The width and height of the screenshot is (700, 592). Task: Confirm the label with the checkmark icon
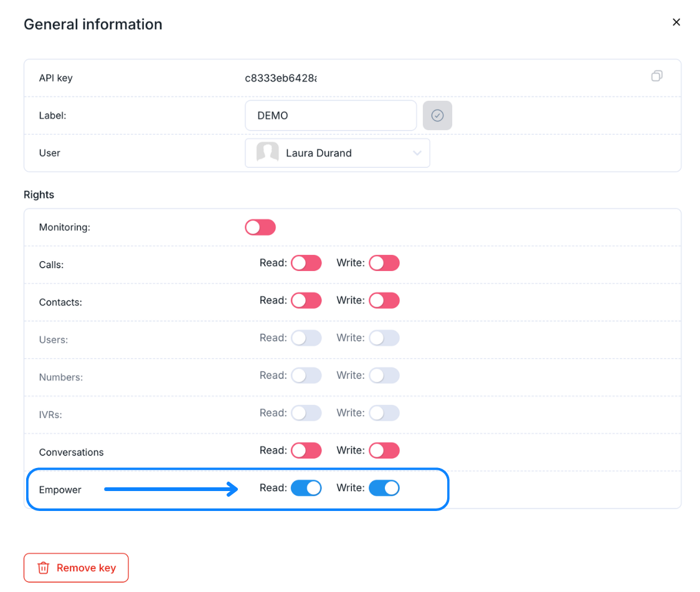click(437, 116)
